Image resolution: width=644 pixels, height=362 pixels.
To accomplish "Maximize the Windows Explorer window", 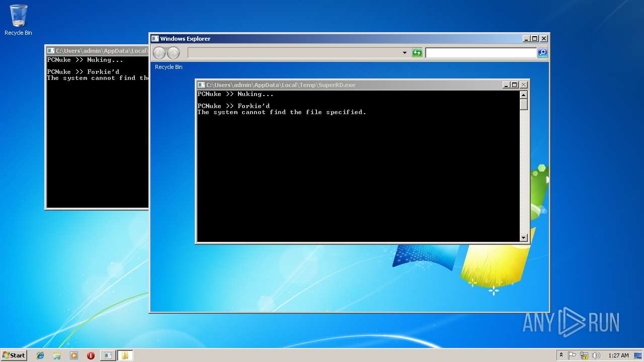I will (x=534, y=39).
